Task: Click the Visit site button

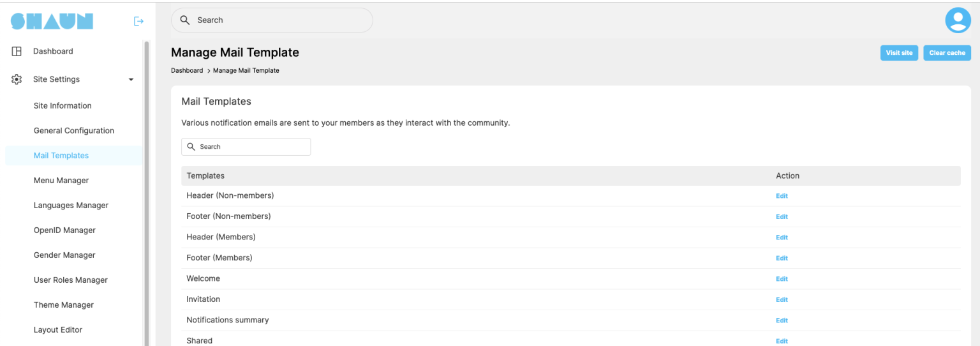Action: 899,53
